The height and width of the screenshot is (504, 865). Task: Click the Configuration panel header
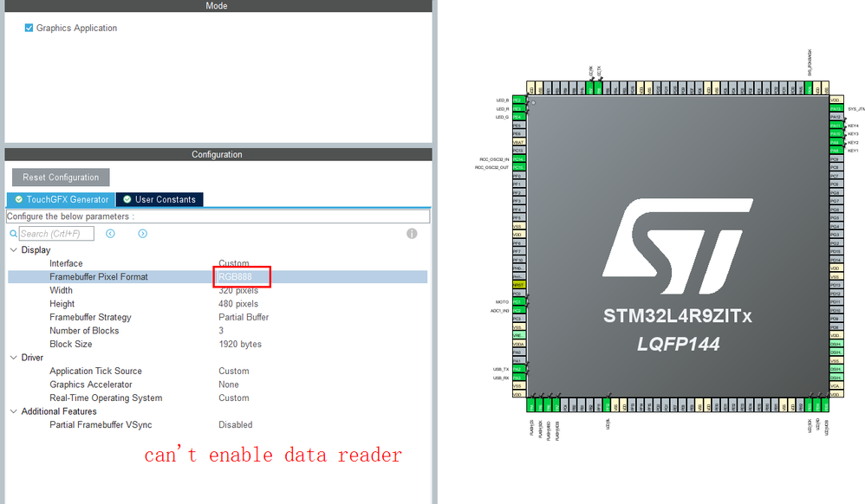[218, 154]
